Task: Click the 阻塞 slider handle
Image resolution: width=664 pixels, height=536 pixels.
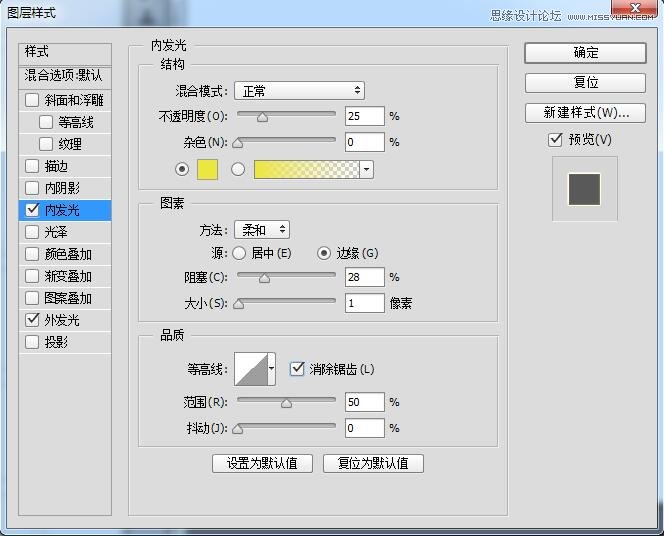Action: click(x=265, y=278)
